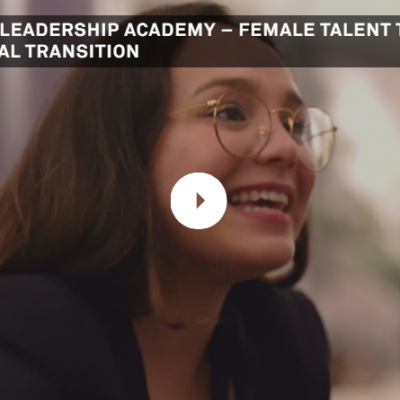Click the dark title banner overlay
Screen dimensions: 400x400
(x=200, y=41)
